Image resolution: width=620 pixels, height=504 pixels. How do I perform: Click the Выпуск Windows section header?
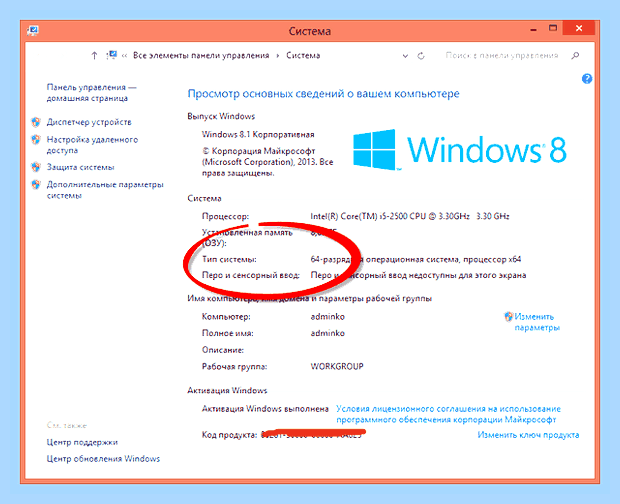coord(221,117)
